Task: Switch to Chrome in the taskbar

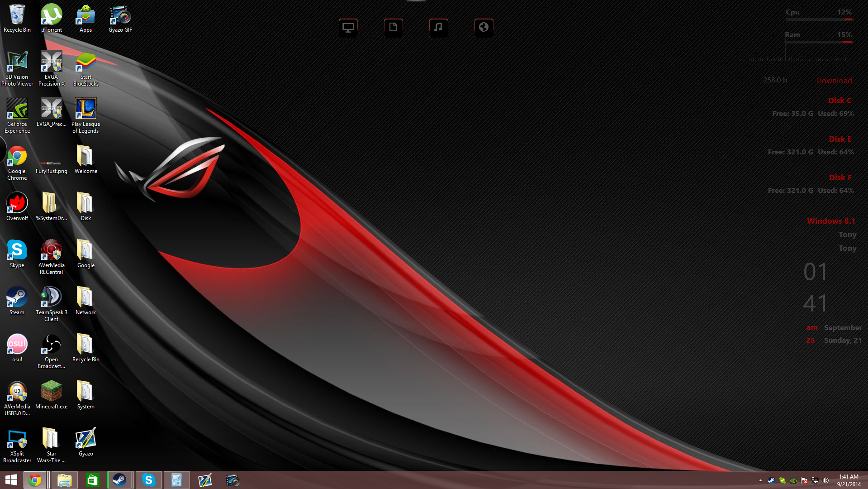Action: coord(35,480)
